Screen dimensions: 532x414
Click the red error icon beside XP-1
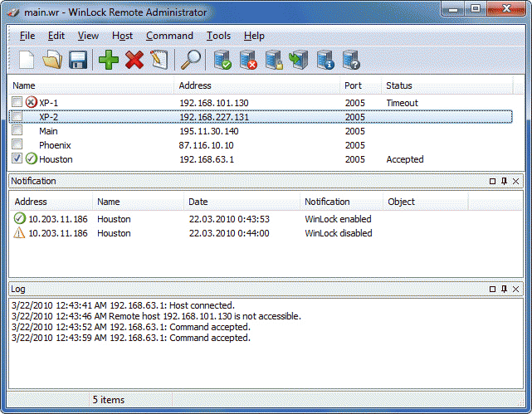(x=32, y=102)
